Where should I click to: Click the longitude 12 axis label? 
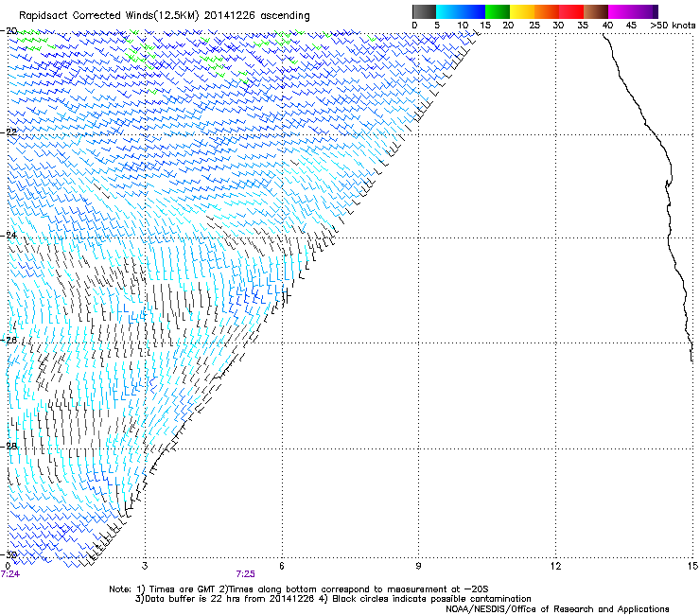555,566
